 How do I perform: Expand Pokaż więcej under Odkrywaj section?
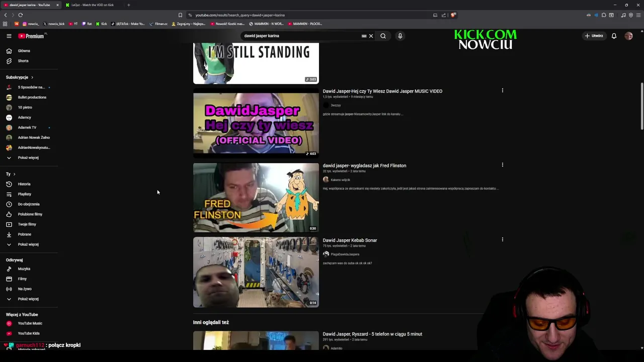[x=29, y=299]
